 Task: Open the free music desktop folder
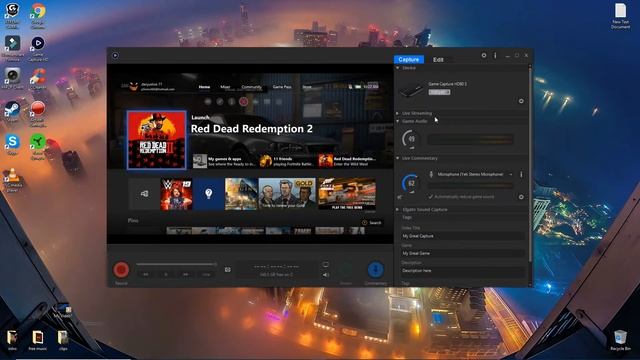(x=38, y=340)
